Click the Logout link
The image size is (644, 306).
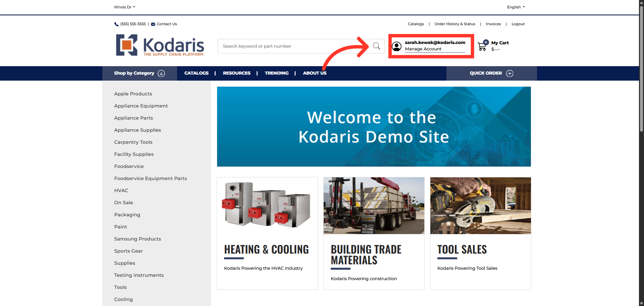[518, 24]
